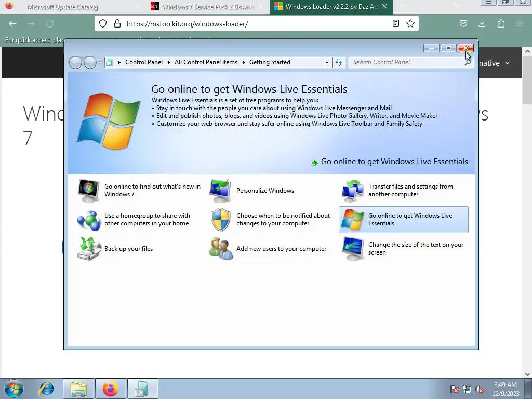
Task: Open the Windows Start orb
Action: pos(14,389)
